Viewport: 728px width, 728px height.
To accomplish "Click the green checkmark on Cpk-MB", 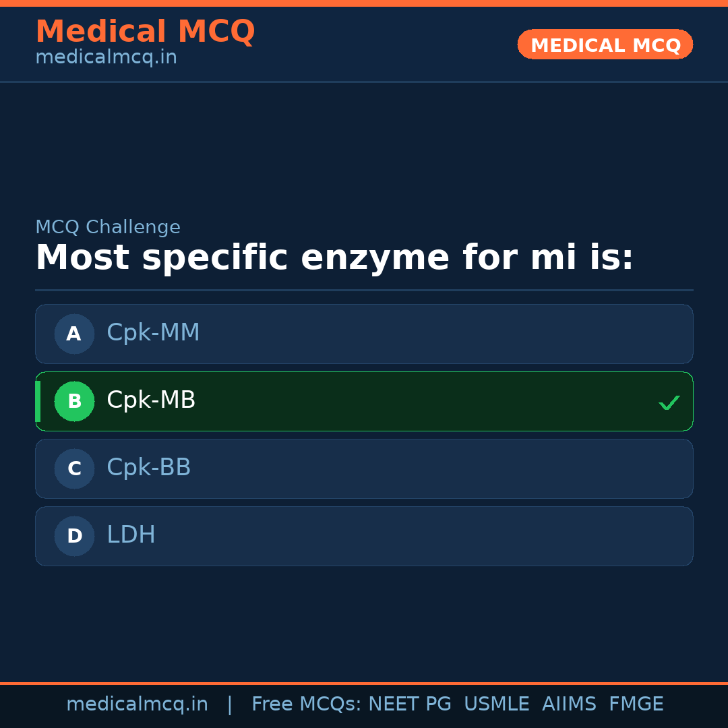I will click(x=669, y=402).
